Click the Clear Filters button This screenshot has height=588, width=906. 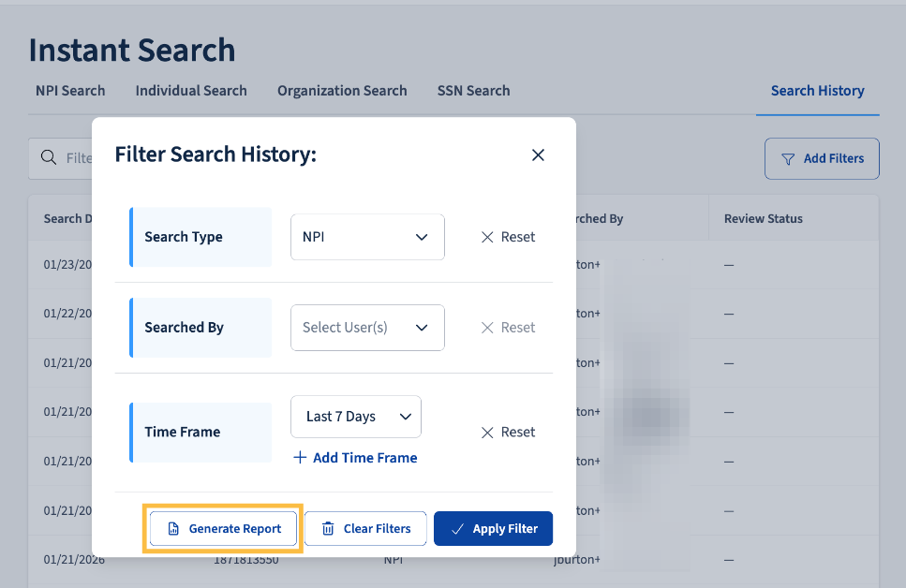tap(365, 528)
